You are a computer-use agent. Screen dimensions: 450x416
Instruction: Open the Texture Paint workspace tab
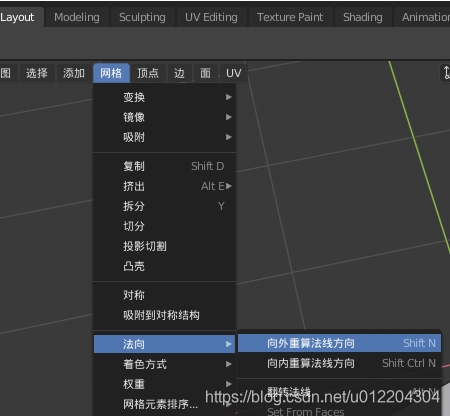click(290, 17)
